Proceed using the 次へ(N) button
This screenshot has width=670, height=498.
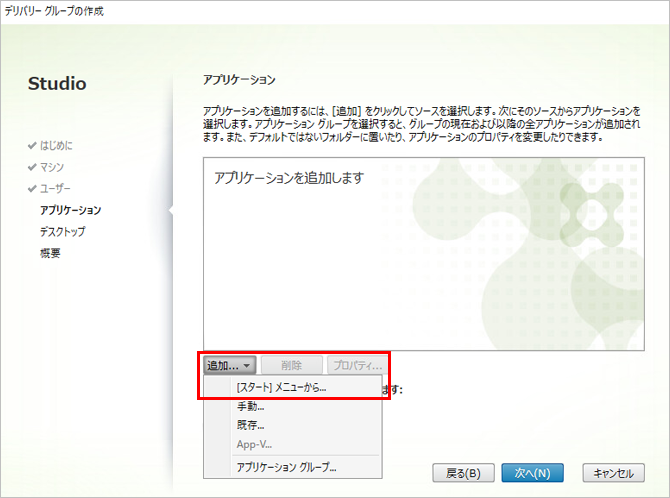[x=532, y=473]
